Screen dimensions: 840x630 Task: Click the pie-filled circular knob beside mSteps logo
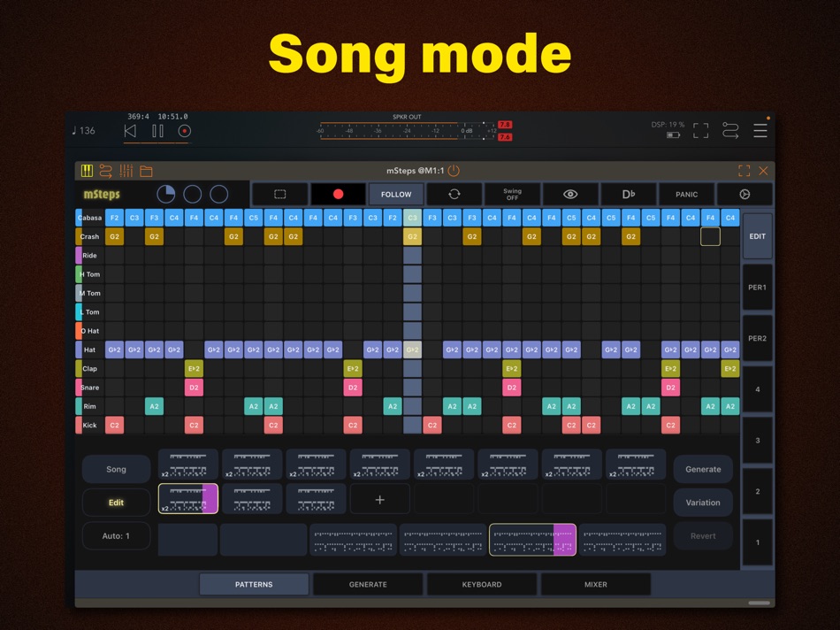coord(166,194)
